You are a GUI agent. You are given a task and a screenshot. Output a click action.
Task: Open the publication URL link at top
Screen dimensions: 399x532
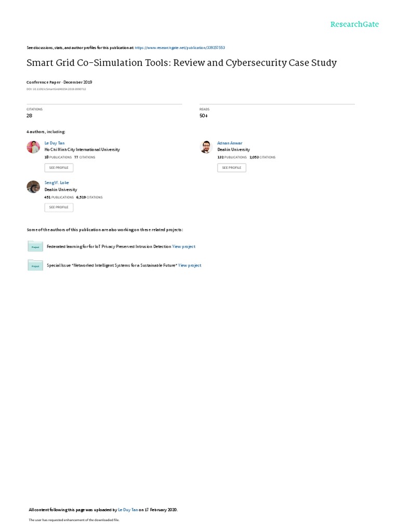point(180,48)
